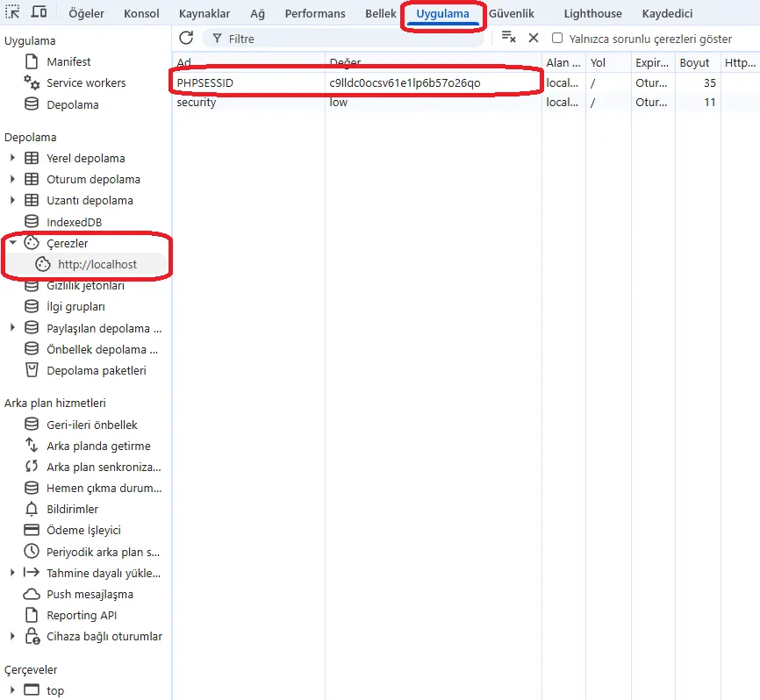The image size is (760, 700).
Task: Open the Ağ tab
Action: pos(257,13)
